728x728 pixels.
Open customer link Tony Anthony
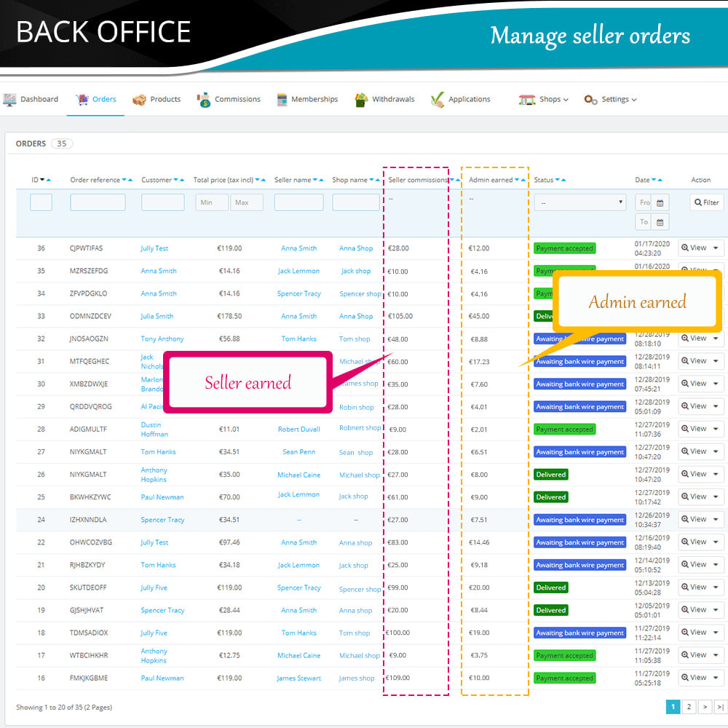[x=162, y=339]
